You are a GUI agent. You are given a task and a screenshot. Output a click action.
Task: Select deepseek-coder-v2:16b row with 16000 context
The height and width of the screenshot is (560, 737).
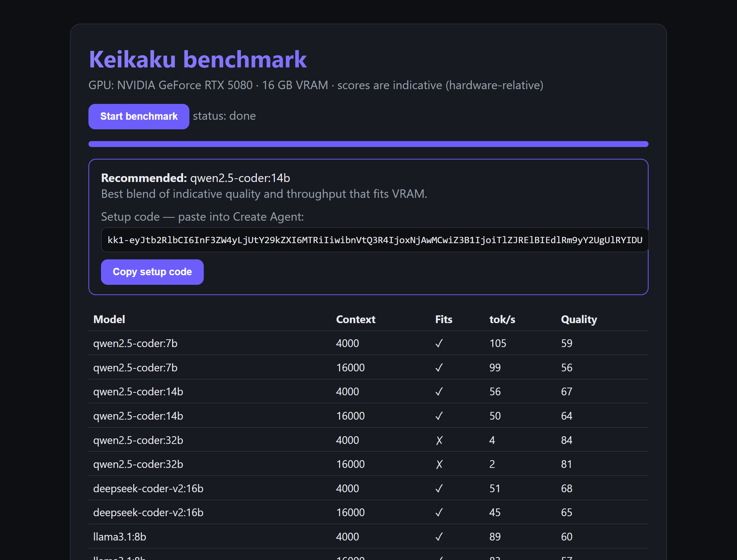point(368,512)
